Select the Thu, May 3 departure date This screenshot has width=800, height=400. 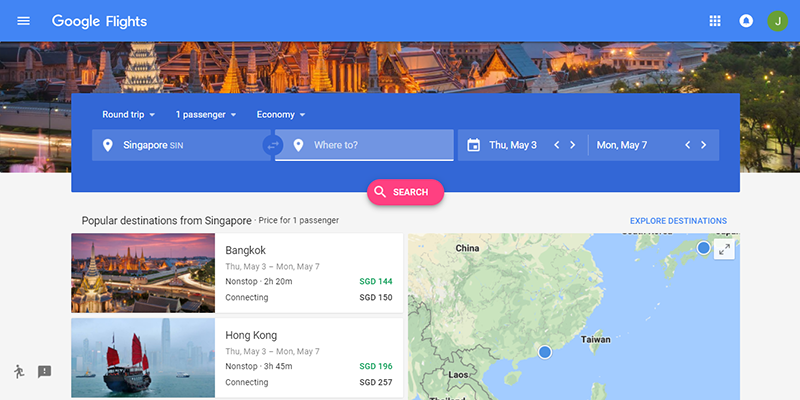(x=513, y=145)
